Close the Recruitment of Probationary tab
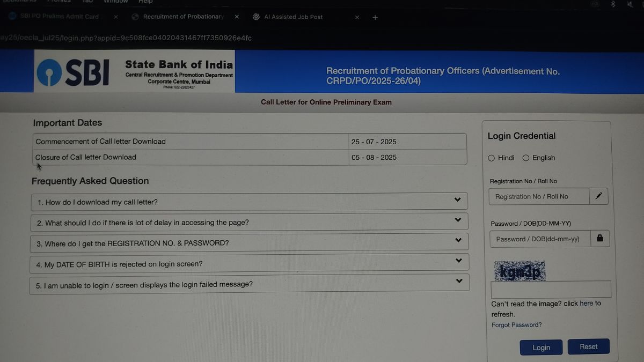Viewport: 644px width, 362px height. pos(237,17)
